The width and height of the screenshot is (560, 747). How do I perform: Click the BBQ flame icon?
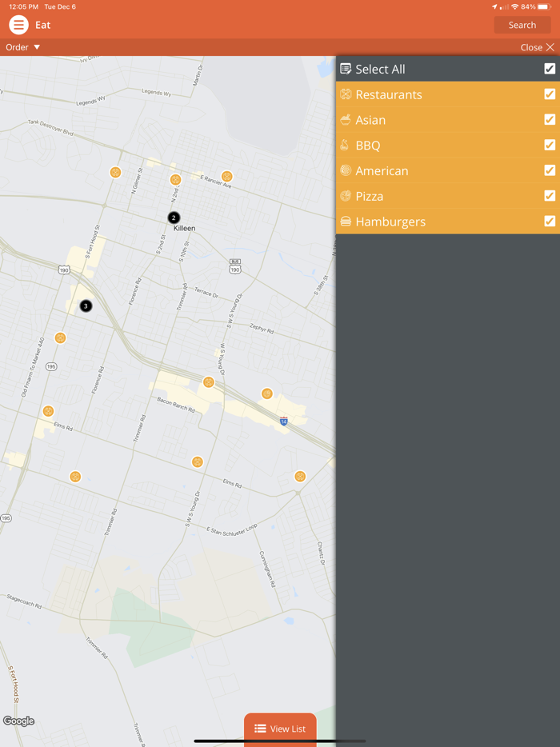click(x=345, y=146)
